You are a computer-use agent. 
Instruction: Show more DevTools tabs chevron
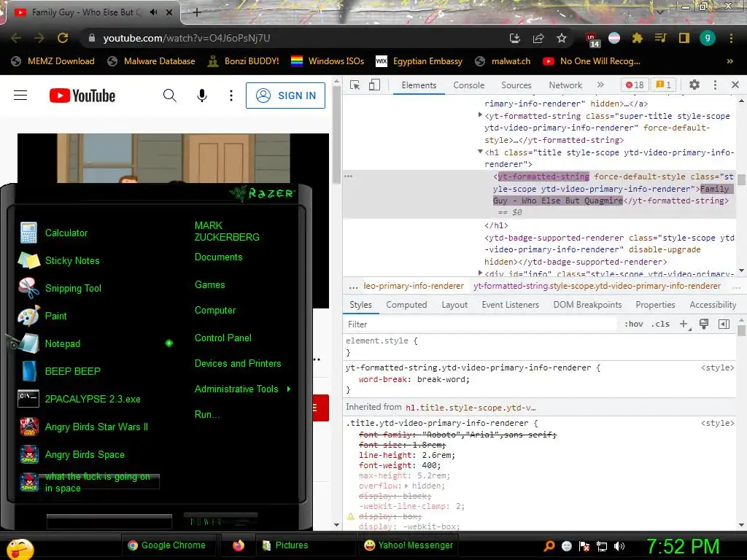600,85
